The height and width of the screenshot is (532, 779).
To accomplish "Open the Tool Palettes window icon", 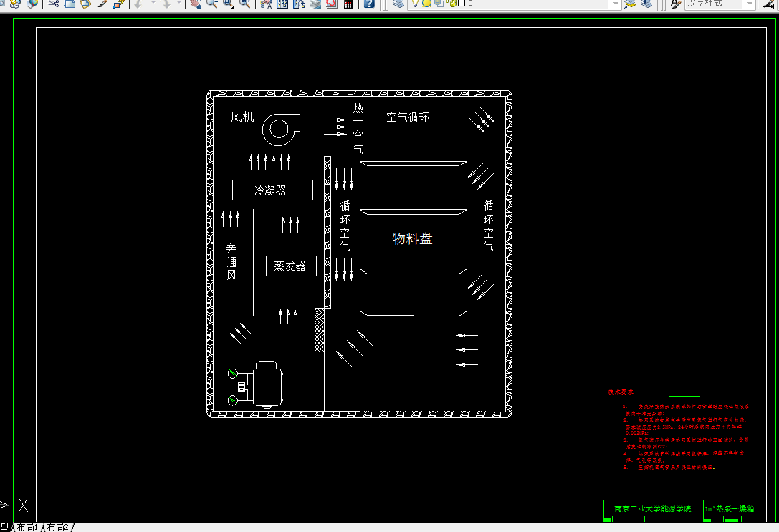I will (299, 4).
